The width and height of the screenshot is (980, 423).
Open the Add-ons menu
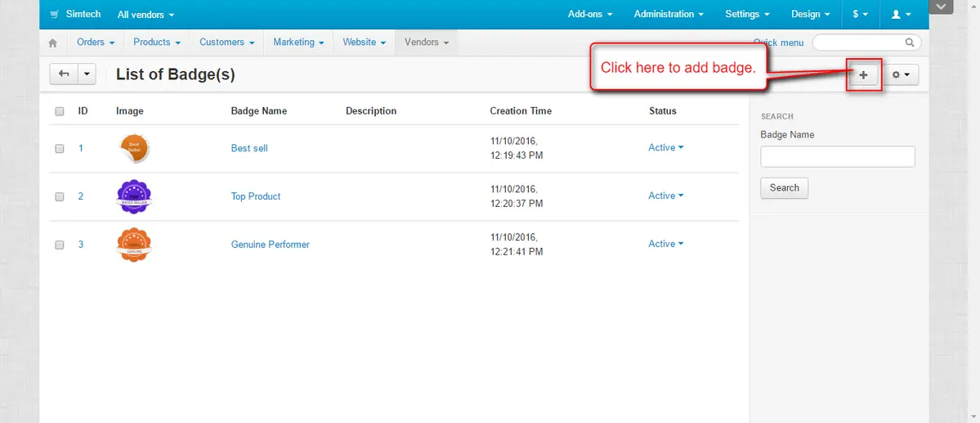pyautogui.click(x=589, y=14)
